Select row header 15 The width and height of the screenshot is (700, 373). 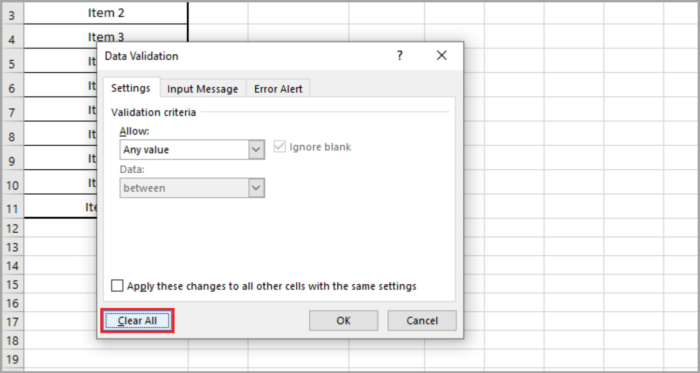(x=12, y=284)
